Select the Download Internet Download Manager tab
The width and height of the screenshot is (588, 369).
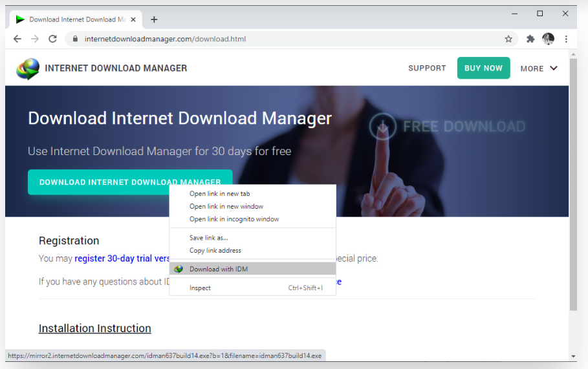[x=75, y=19]
